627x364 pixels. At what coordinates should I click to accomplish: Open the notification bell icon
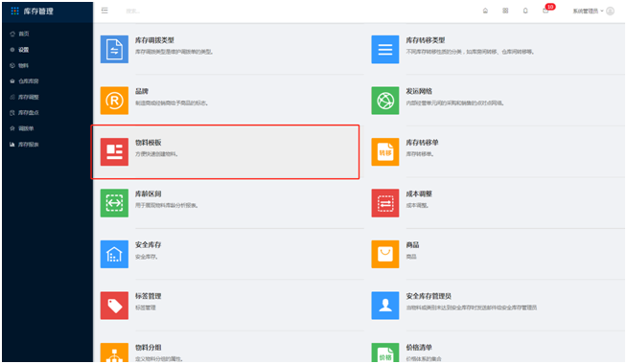point(525,11)
